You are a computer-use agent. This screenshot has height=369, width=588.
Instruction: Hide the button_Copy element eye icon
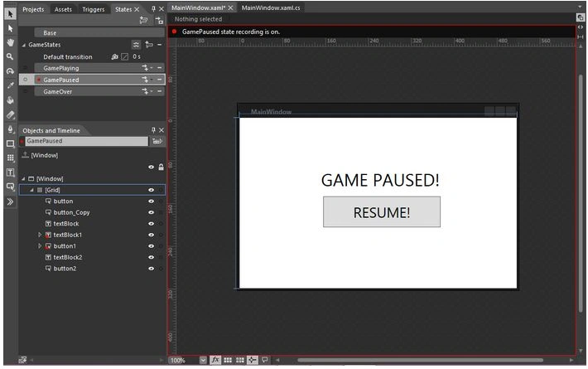(x=151, y=212)
